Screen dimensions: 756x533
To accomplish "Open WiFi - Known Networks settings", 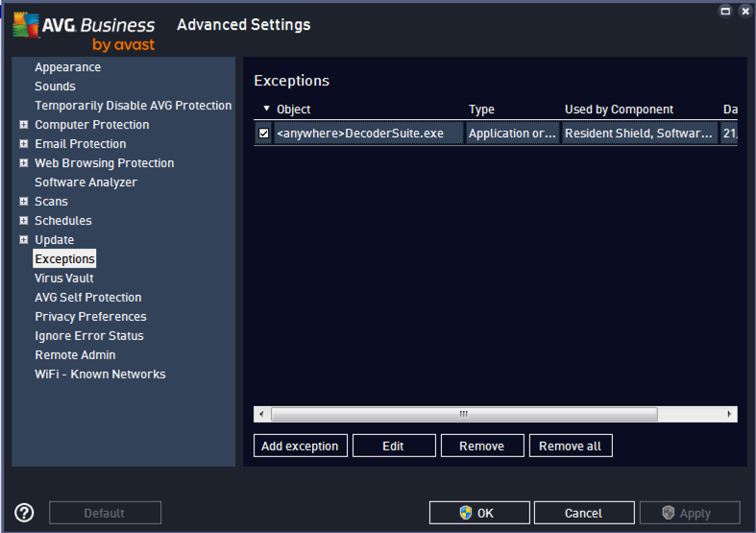I will click(x=100, y=375).
